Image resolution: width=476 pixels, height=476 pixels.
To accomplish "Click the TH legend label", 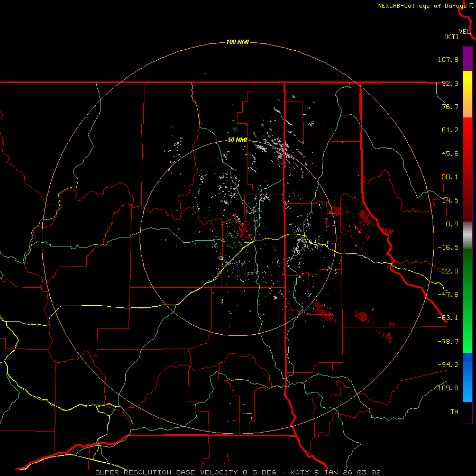I will coord(454,412).
